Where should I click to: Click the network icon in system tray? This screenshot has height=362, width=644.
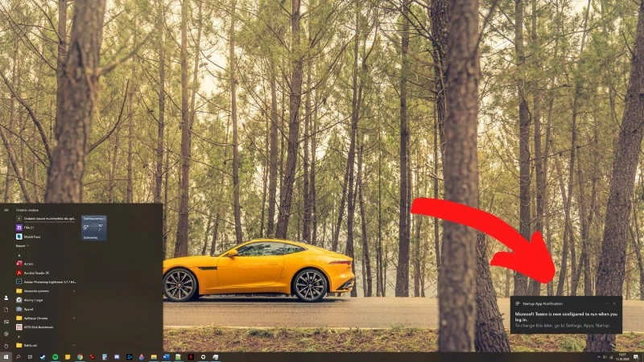[x=611, y=357]
